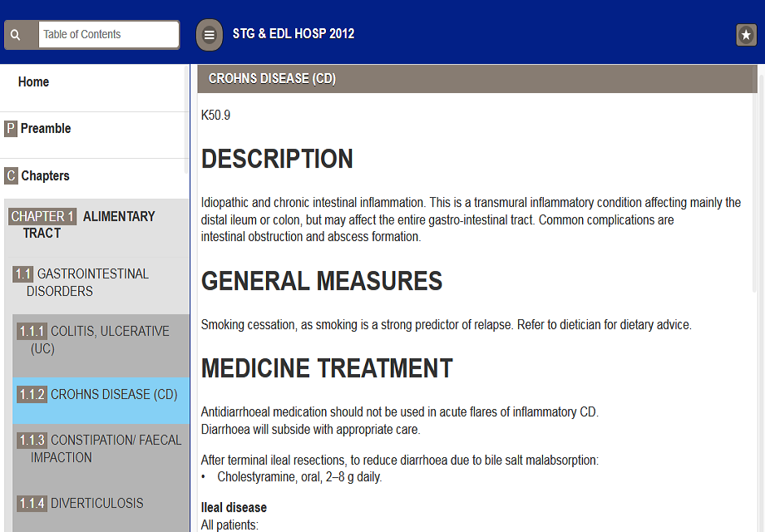
Task: Click the Table of Contents search field
Action: (x=109, y=35)
